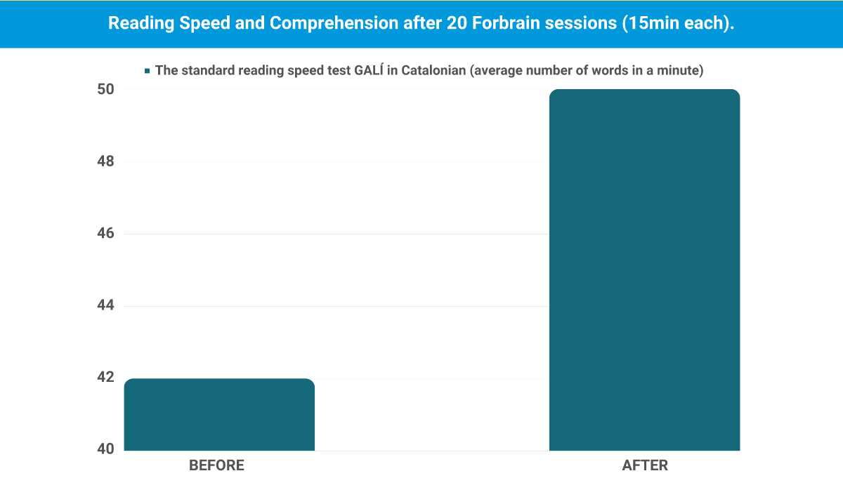Click the 42 y-axis tick label
Image resolution: width=843 pixels, height=504 pixels.
tap(106, 378)
